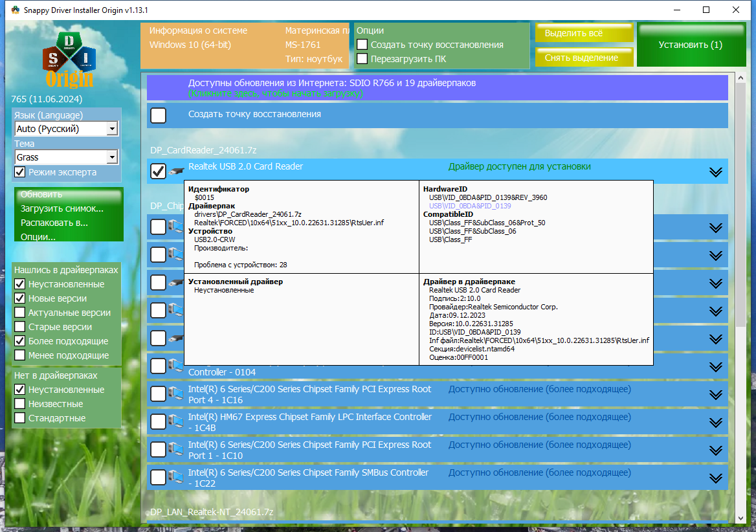Expand the SMBus Controller - 1C22 row

click(715, 478)
